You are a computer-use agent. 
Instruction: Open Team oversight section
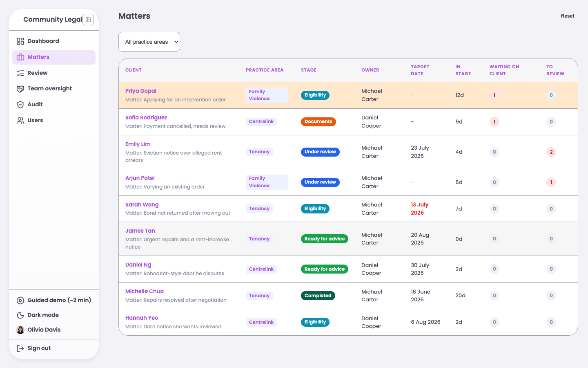pos(54,89)
